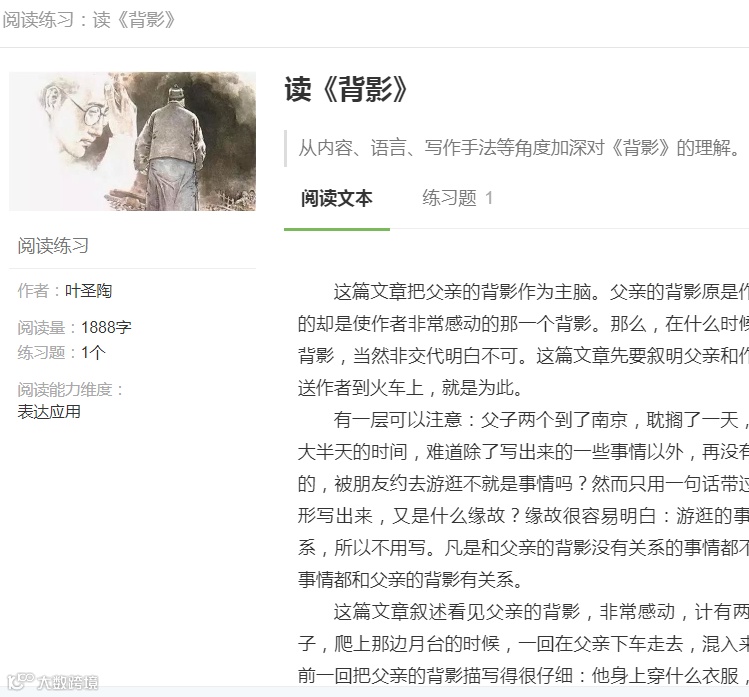The image size is (749, 697).
Task: Click the 大数跨境 watermark logo
Action: tap(53, 682)
